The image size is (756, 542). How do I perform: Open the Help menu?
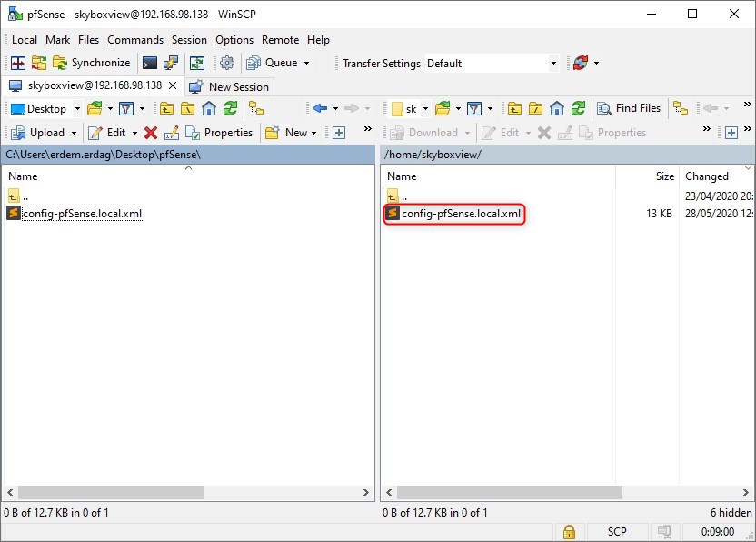click(318, 40)
